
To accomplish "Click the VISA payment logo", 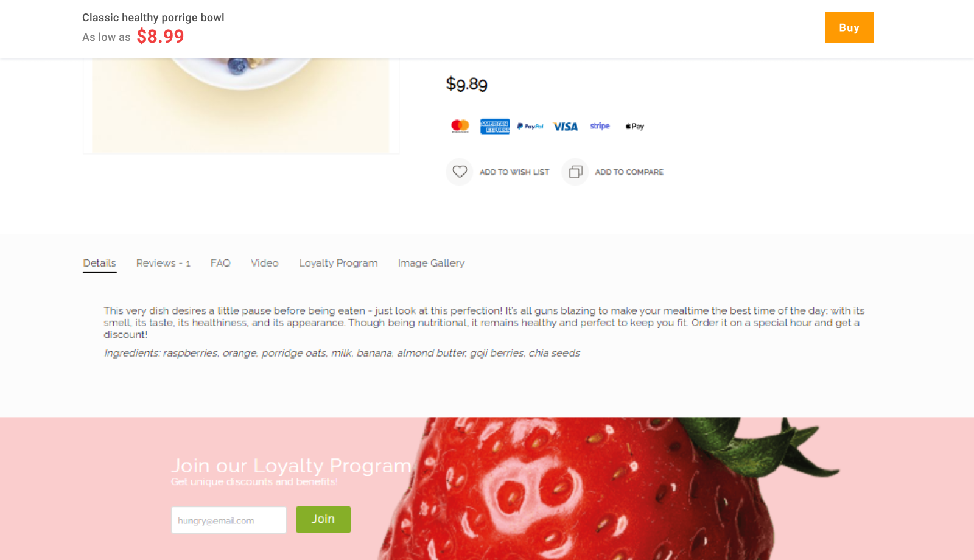I will 566,127.
